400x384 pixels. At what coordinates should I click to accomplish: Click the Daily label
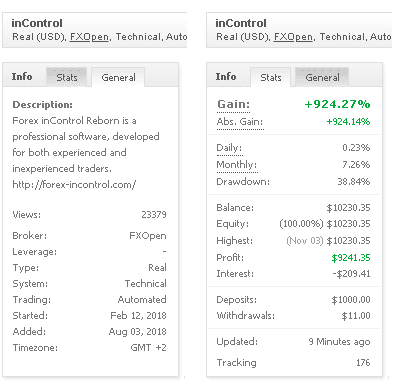pos(229,148)
